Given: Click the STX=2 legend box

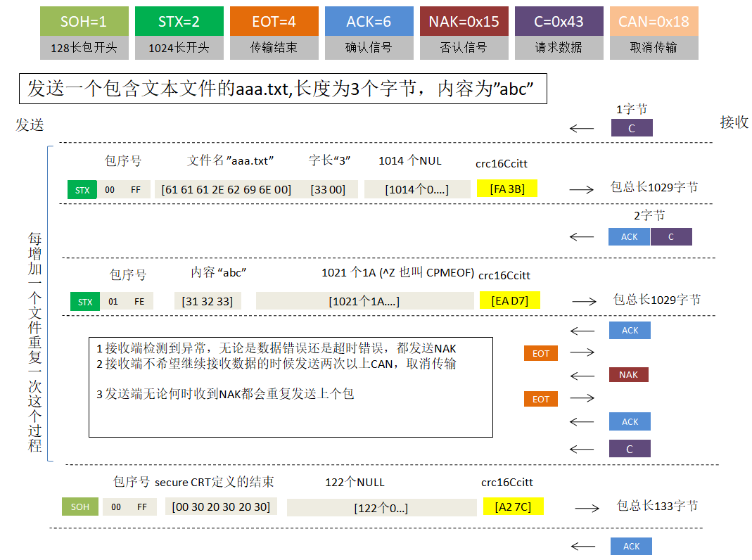Looking at the screenshot, I should coord(179,21).
